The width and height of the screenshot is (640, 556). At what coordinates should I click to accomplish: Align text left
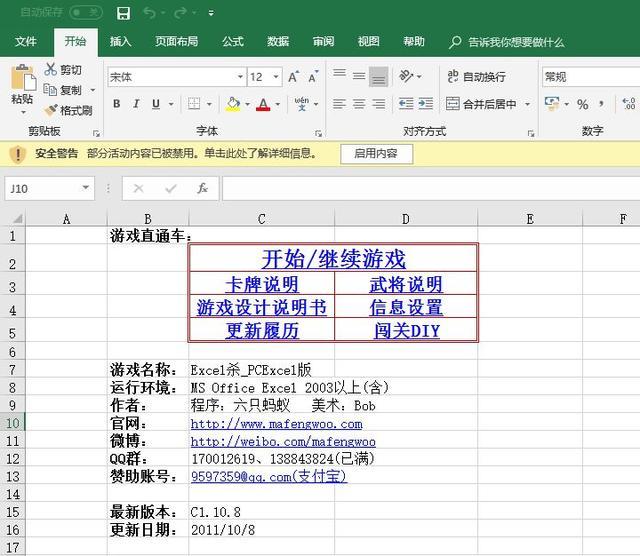[339, 104]
